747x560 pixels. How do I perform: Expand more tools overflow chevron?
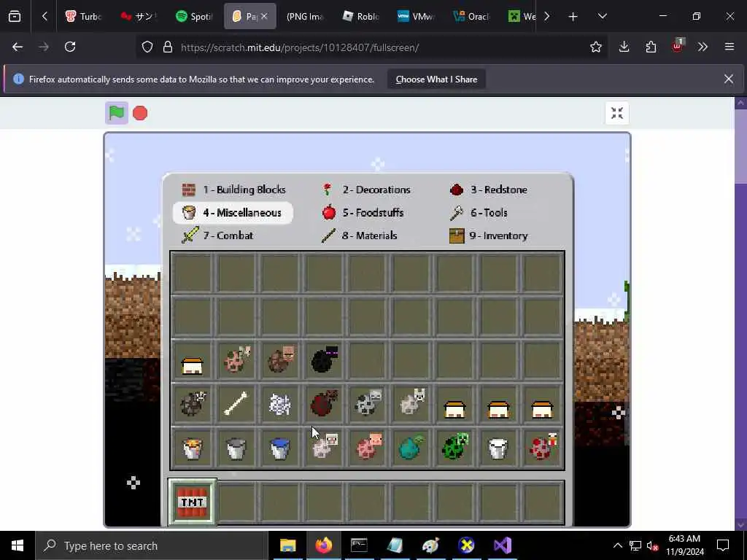tap(703, 47)
